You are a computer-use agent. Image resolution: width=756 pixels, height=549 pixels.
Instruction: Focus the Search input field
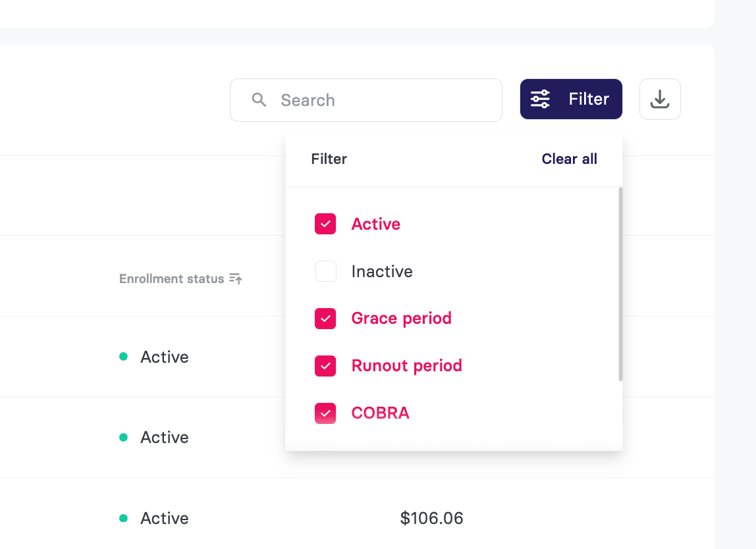click(x=366, y=100)
